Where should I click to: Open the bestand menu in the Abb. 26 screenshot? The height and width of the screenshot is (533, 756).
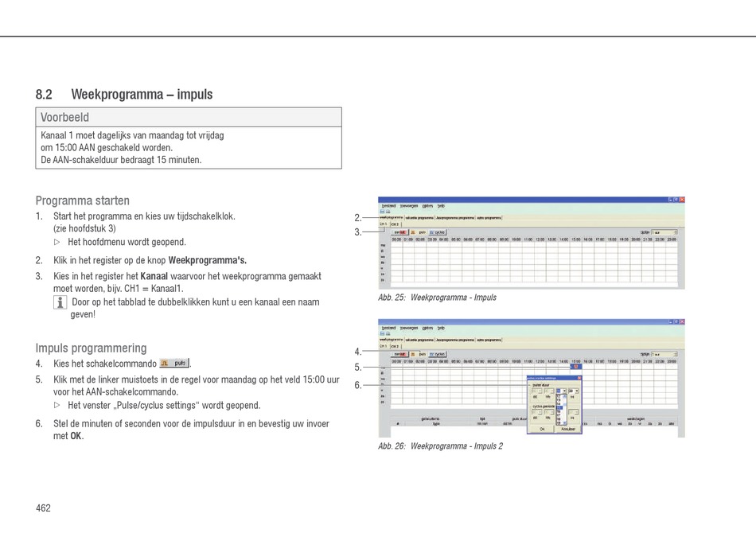(388, 328)
